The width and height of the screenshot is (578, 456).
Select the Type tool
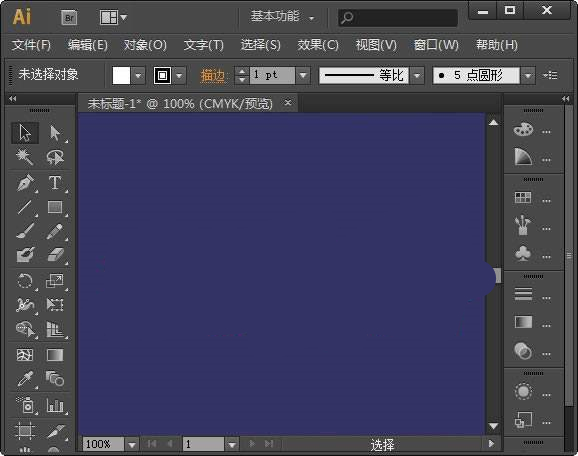[55, 183]
